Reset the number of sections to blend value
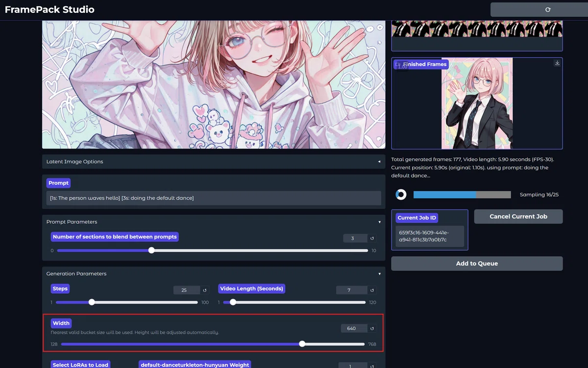The height and width of the screenshot is (368, 588). click(x=372, y=238)
